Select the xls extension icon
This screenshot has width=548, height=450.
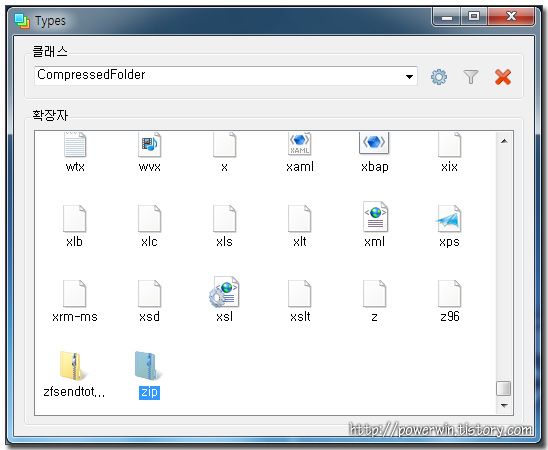coord(224,219)
